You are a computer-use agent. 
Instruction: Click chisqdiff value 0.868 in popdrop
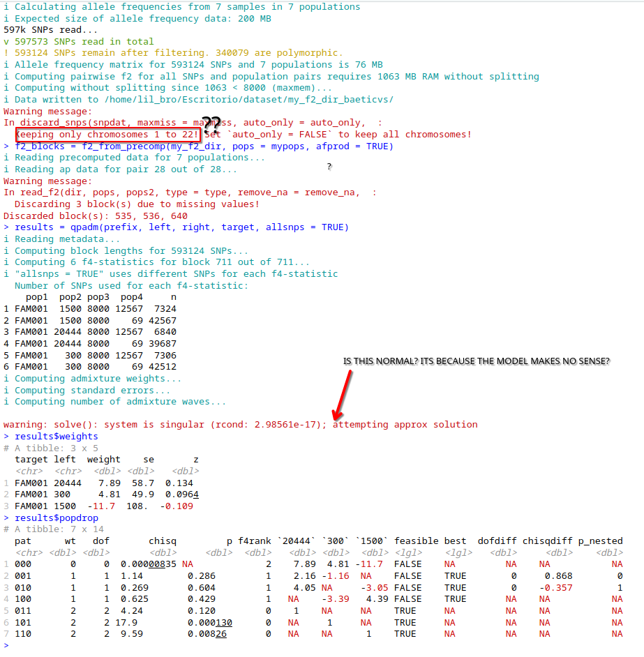(x=558, y=575)
